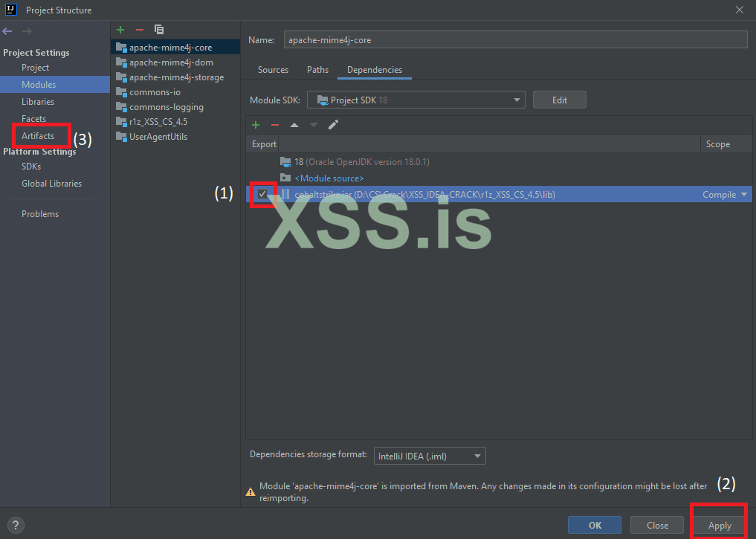Close the Project Structure dialog
This screenshot has height=539, width=756.
pos(740,10)
